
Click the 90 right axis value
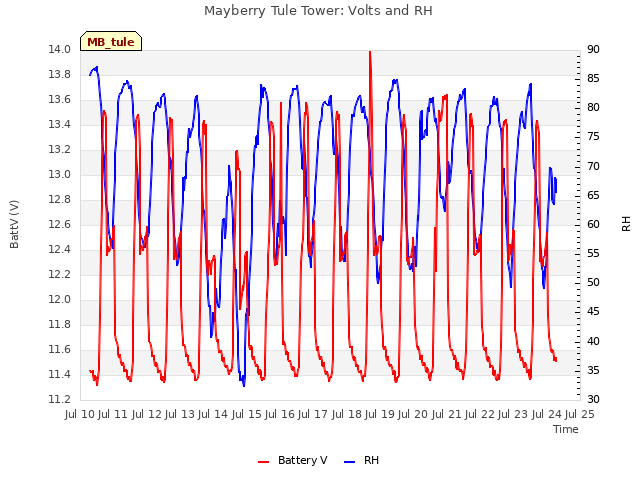(593, 50)
